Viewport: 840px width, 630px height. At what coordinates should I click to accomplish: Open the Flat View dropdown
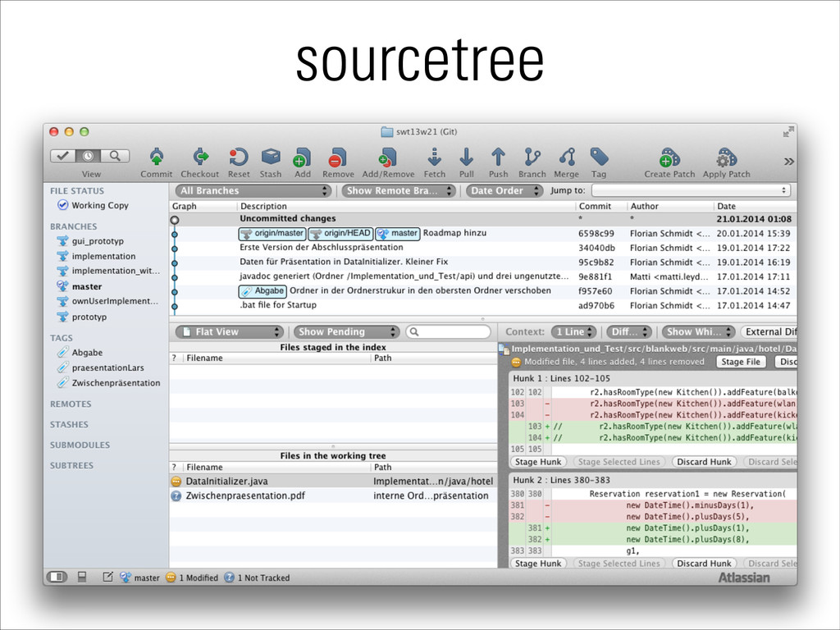click(230, 331)
